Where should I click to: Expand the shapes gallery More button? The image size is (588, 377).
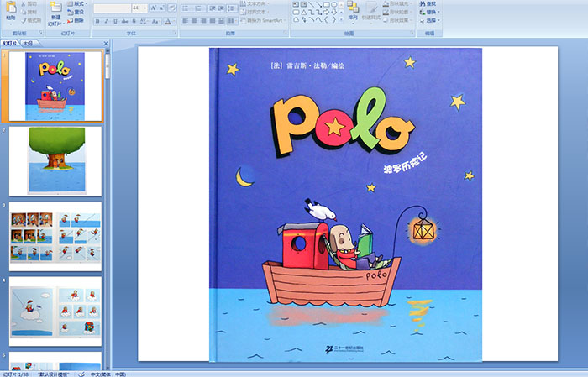click(x=341, y=19)
